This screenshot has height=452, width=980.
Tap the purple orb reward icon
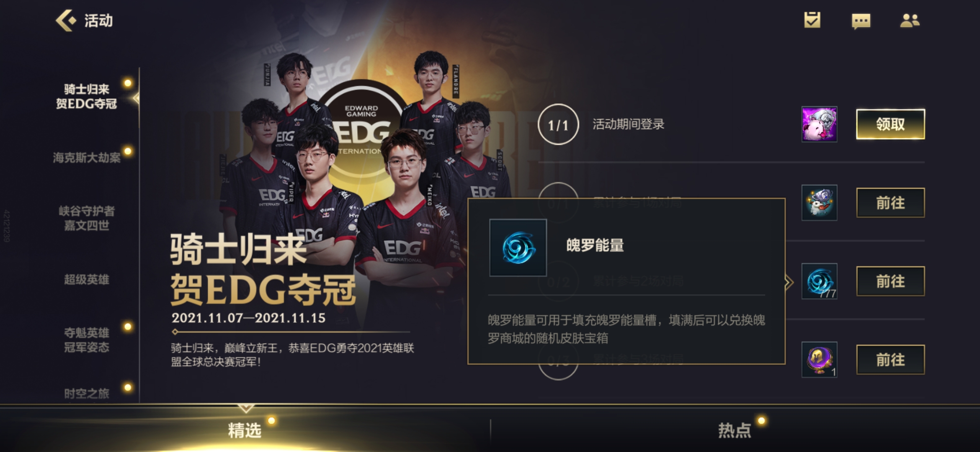pyautogui.click(x=819, y=360)
